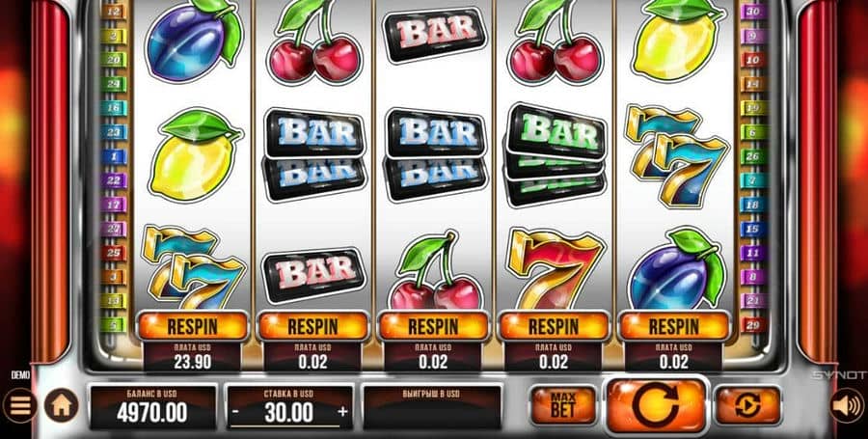The height and width of the screenshot is (439, 868).
Task: Select payline marker 30 on the right
Action: point(753,11)
